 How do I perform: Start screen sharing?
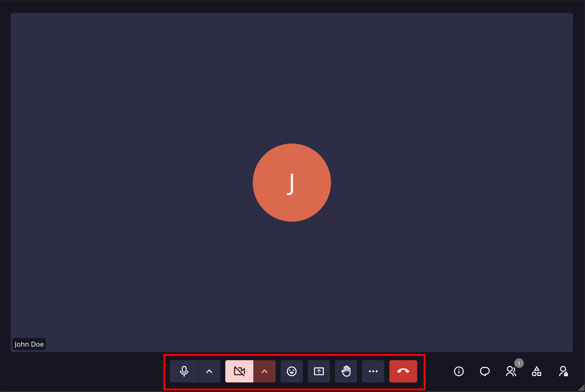pyautogui.click(x=319, y=371)
